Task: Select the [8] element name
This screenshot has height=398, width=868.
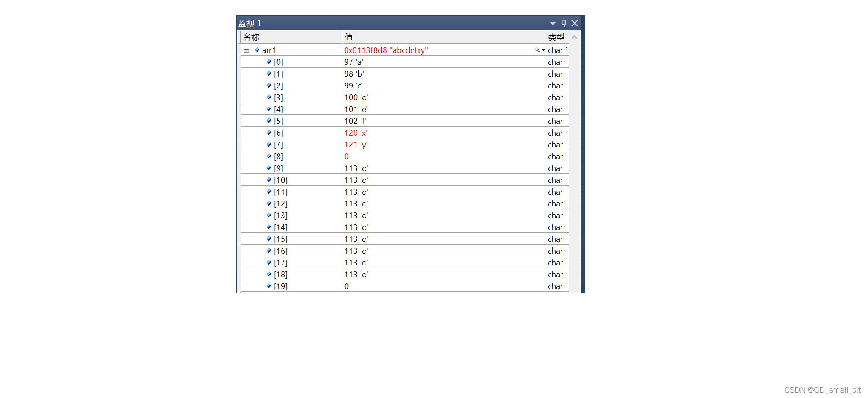Action: (278, 157)
